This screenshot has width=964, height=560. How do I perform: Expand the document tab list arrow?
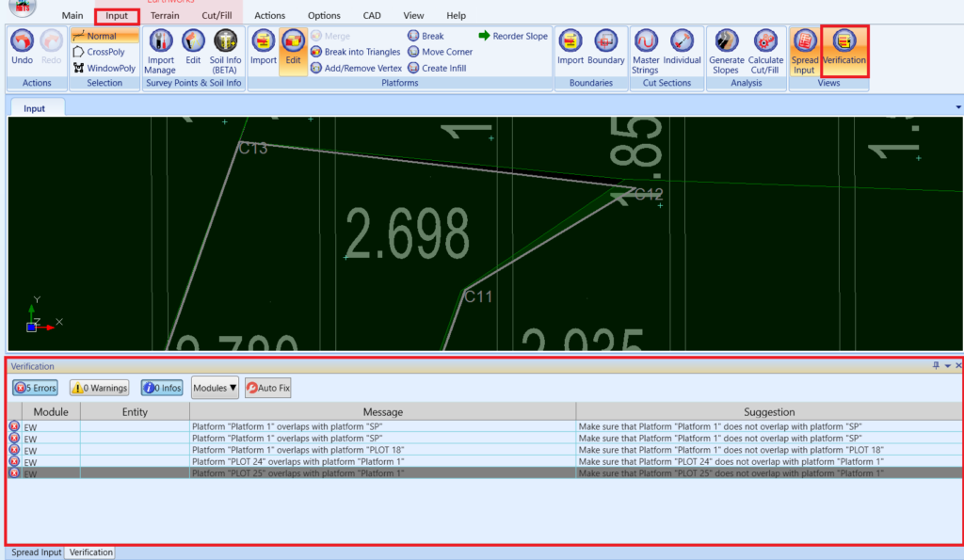(x=957, y=107)
